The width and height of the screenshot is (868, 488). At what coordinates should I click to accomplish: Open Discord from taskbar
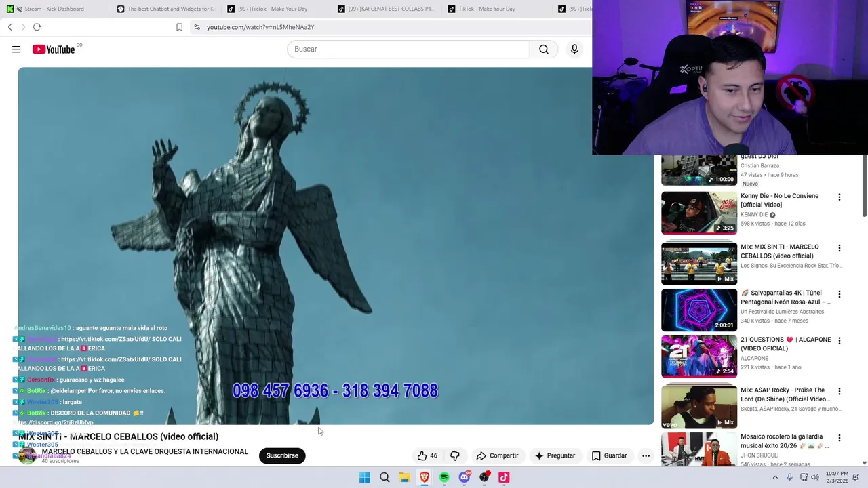(465, 477)
